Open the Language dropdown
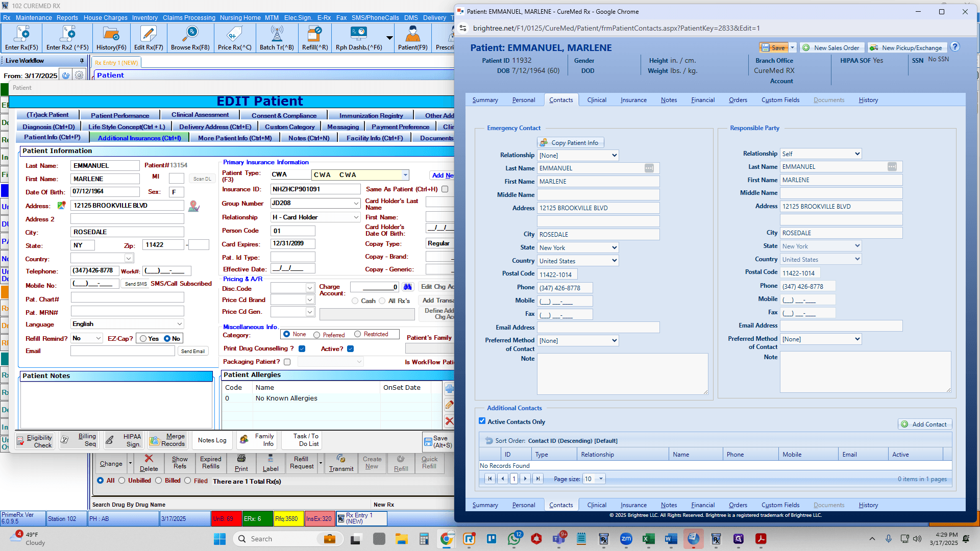The height and width of the screenshot is (551, 980). pos(127,324)
